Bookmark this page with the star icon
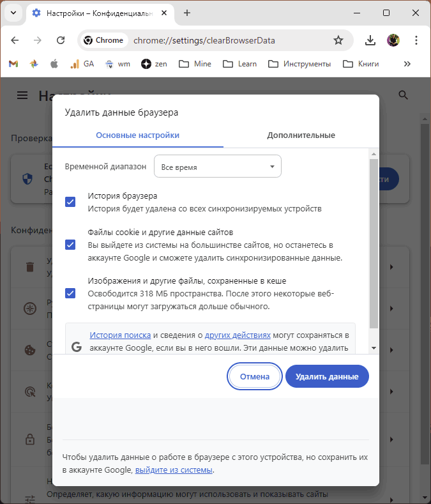Viewport: 431px width, 504px height. click(x=338, y=40)
